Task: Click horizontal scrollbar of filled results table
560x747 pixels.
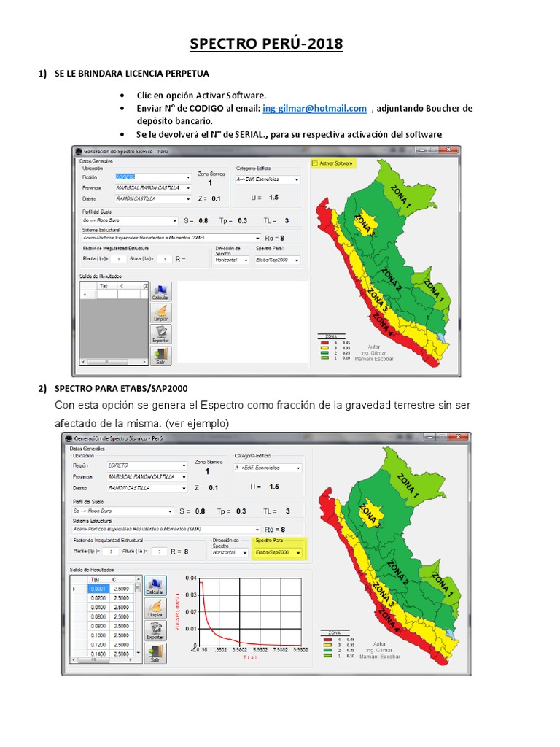Action: point(104,660)
